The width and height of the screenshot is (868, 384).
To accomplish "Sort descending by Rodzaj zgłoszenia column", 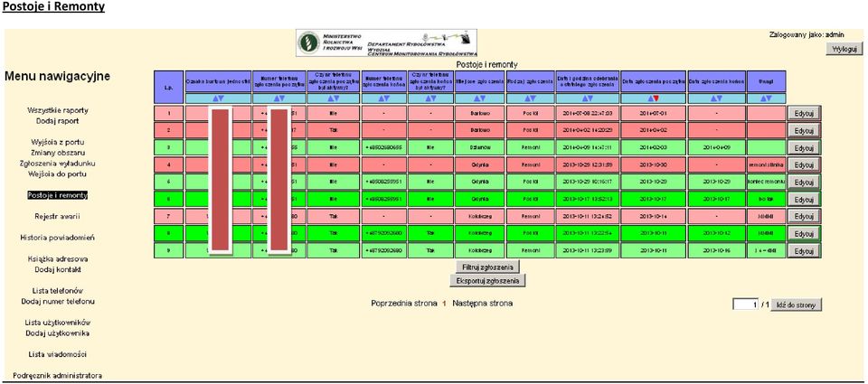I will click(533, 98).
